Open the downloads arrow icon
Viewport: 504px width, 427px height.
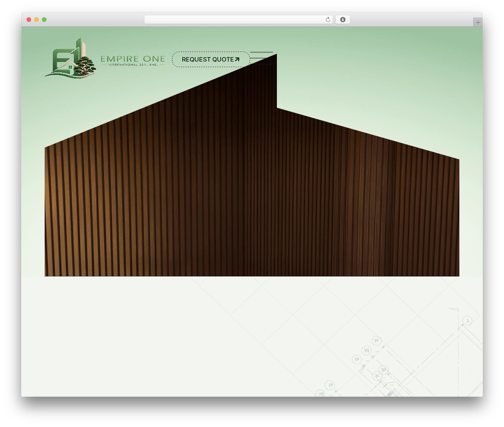(343, 20)
